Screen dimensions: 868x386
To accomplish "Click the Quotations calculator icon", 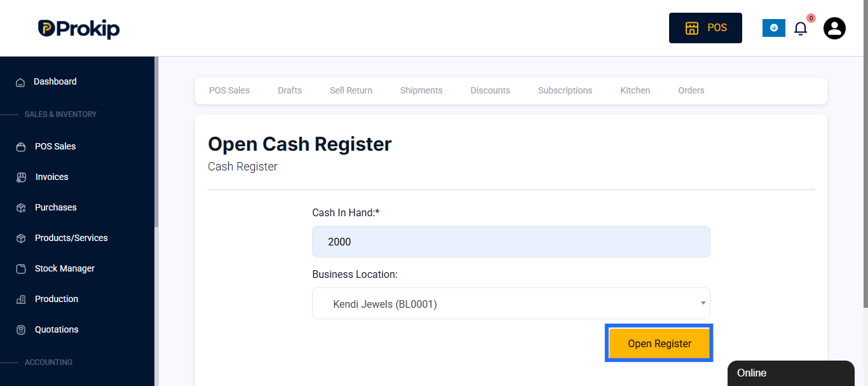I will (21, 330).
